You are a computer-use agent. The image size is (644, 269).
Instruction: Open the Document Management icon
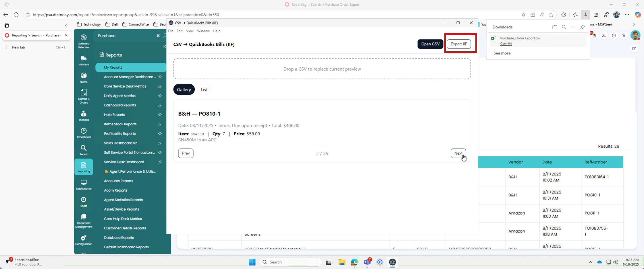point(84,221)
